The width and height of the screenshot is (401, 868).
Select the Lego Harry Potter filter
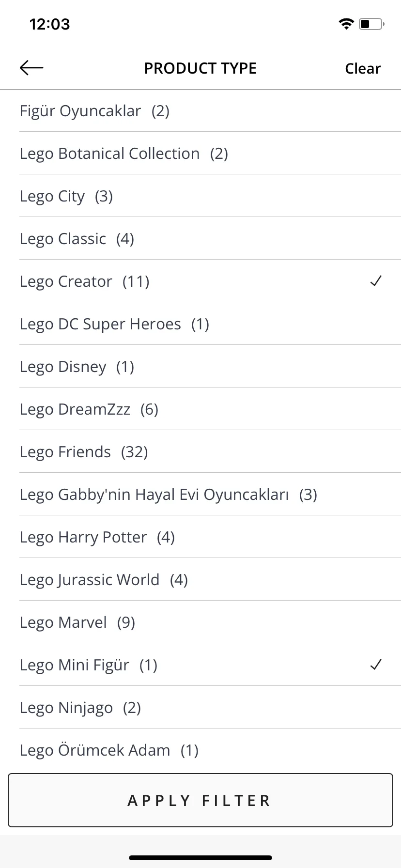pos(210,537)
